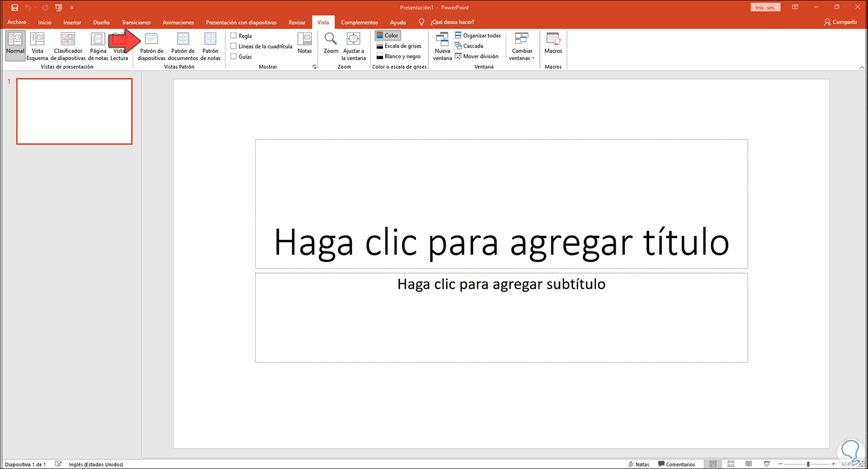Open the Macros button
Screen dimensions: 868x469
[553, 44]
